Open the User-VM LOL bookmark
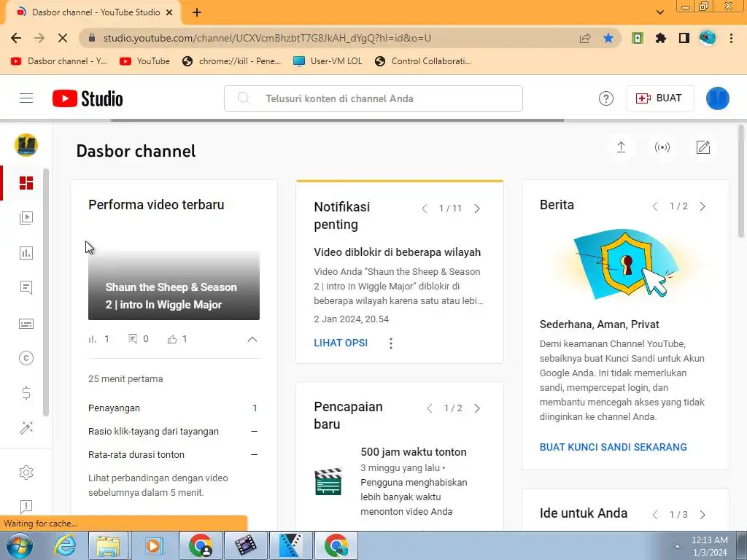 (x=328, y=61)
